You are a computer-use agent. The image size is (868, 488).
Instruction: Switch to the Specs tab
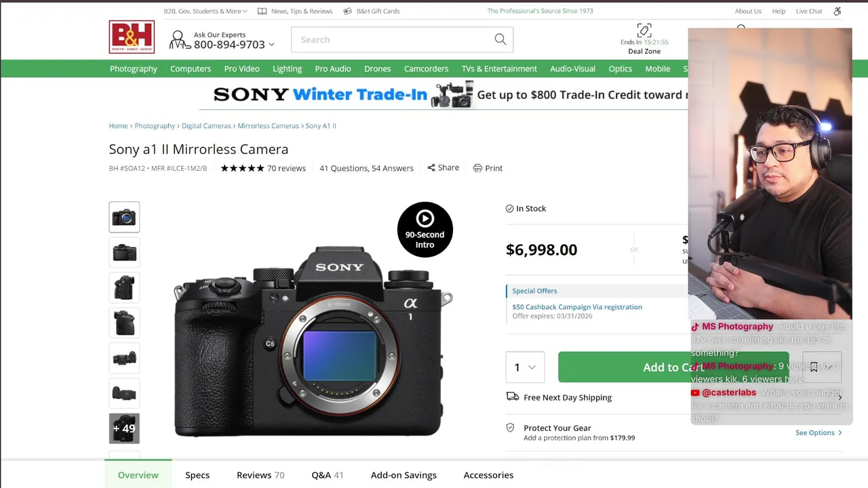[197, 475]
